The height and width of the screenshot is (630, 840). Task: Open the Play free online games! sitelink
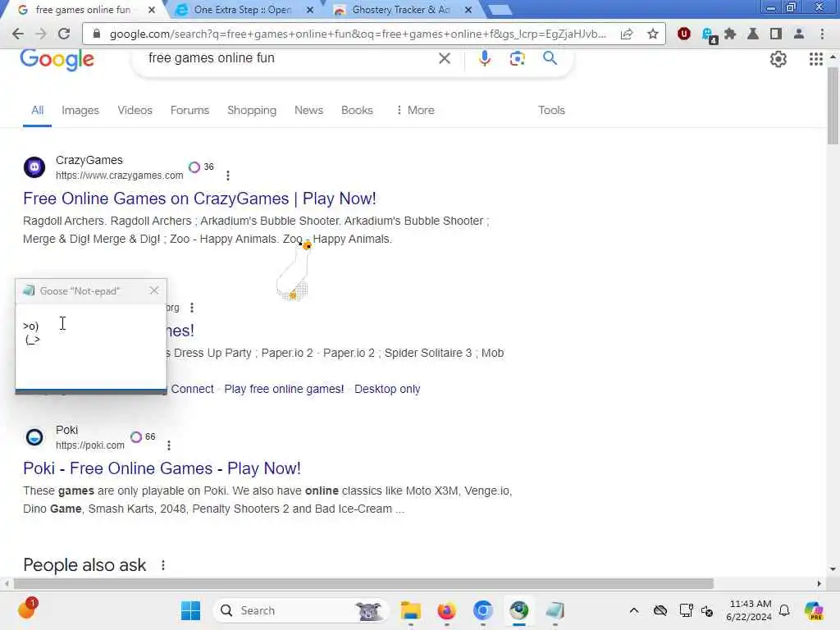(x=284, y=389)
